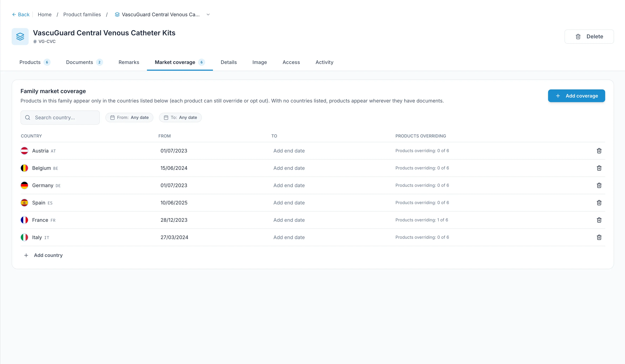Viewport: 625px width, 364px height.
Task: Focus the Search country field
Action: coord(60,118)
